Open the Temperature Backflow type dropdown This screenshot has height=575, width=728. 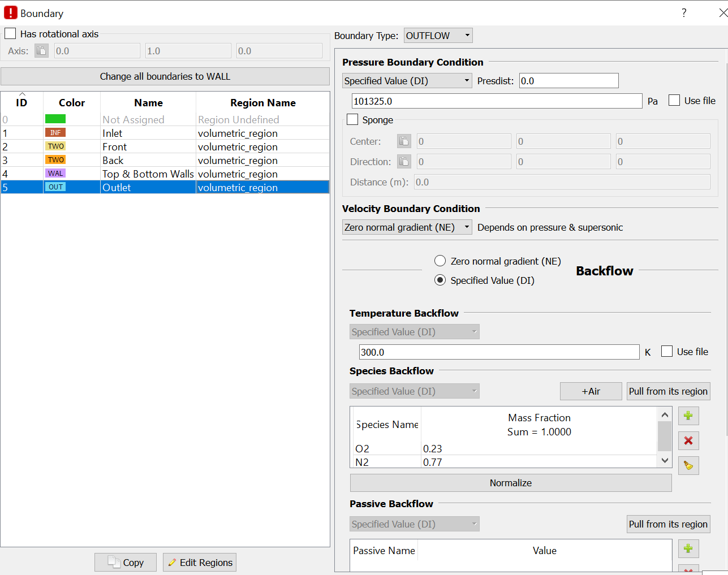pos(415,332)
